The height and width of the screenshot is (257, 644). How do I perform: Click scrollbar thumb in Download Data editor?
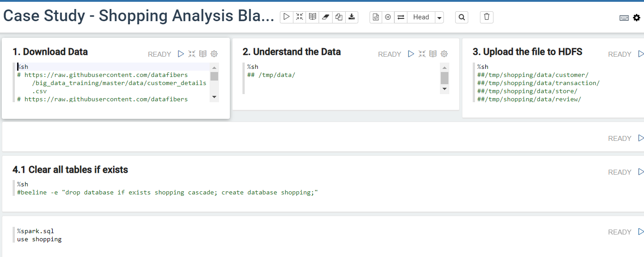(214, 76)
